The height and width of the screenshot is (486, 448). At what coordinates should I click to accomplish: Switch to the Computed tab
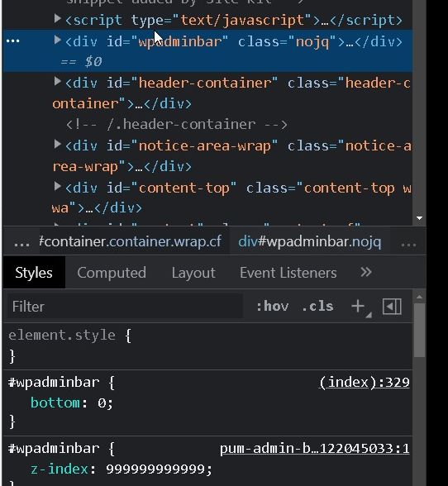click(112, 273)
